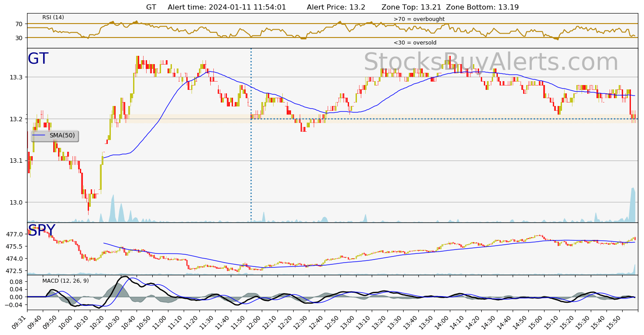
Task: Click the MACD (12, 26, 9) label
Action: [65, 281]
